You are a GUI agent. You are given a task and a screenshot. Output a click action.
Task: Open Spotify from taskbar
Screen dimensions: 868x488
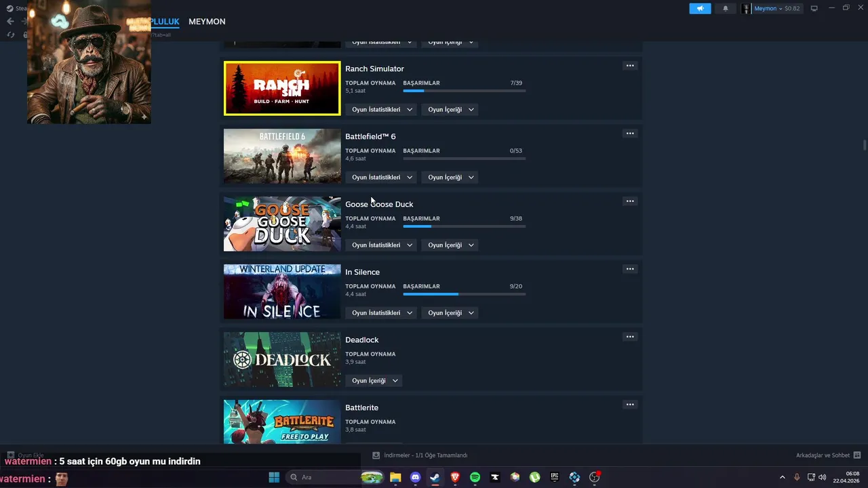pyautogui.click(x=475, y=477)
